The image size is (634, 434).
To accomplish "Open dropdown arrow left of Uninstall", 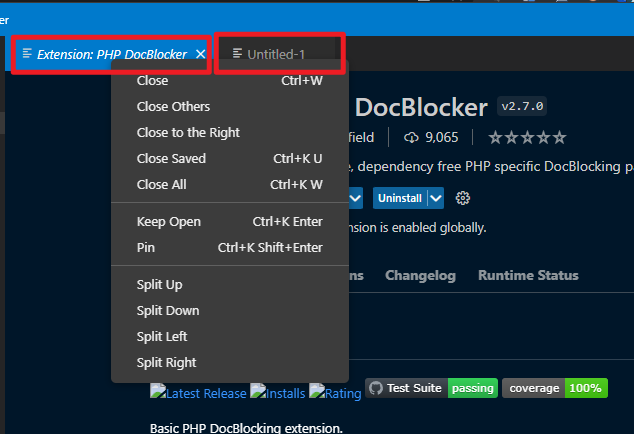I will click(355, 198).
